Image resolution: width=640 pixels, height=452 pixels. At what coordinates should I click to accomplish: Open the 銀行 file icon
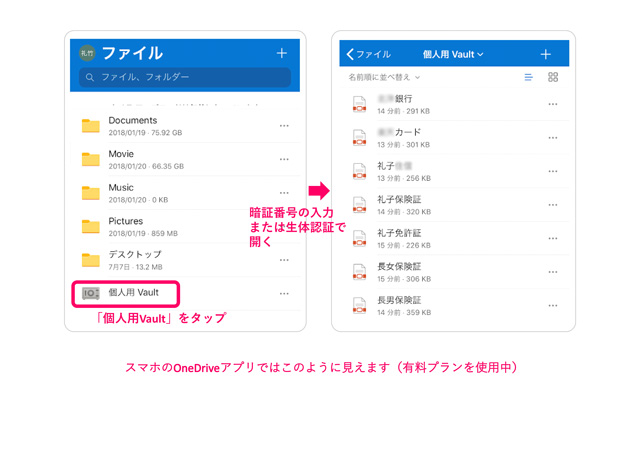tap(359, 104)
